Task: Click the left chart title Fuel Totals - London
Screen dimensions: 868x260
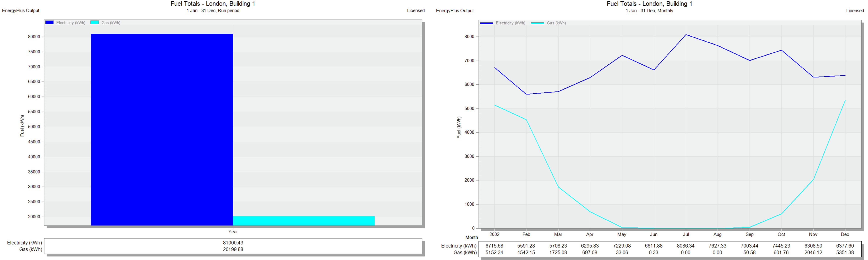Action: 213,4
